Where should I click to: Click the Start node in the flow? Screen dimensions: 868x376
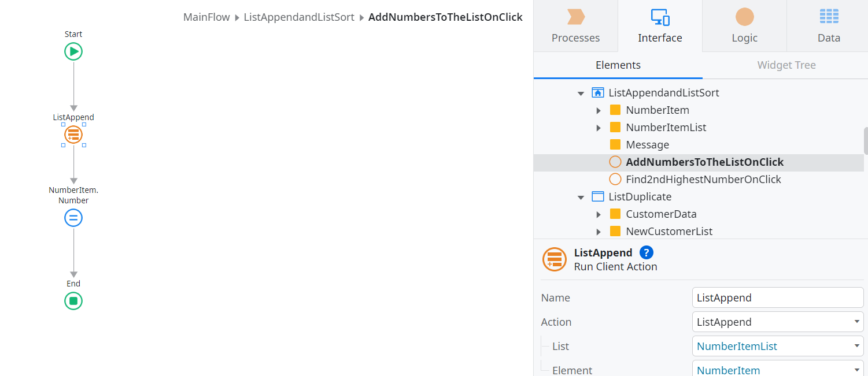73,51
